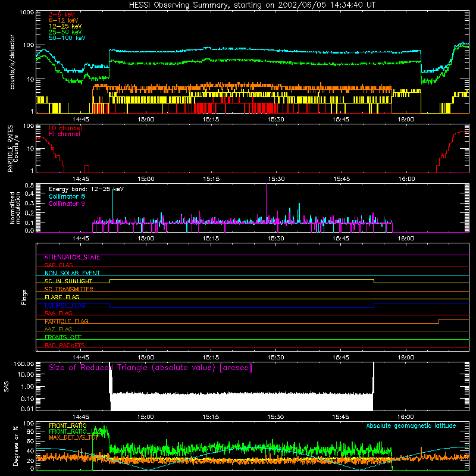Click the 0.5 tick on modulation axis
This screenshot has width=476, height=476.
pyautogui.click(x=29, y=186)
